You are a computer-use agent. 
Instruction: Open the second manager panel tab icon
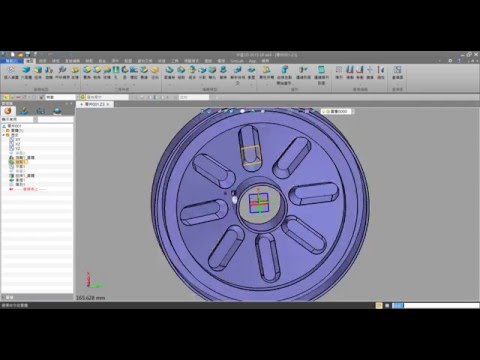[x=24, y=111]
